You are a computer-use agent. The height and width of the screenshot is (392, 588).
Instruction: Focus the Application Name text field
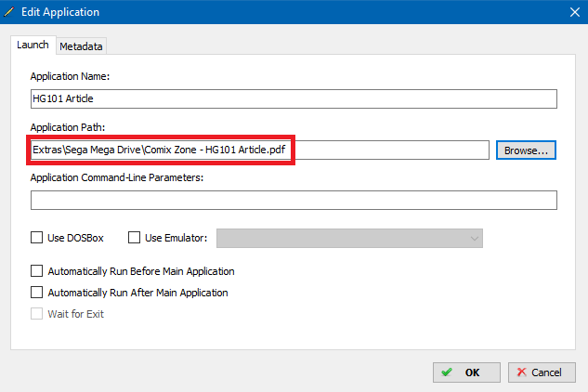[x=294, y=99]
